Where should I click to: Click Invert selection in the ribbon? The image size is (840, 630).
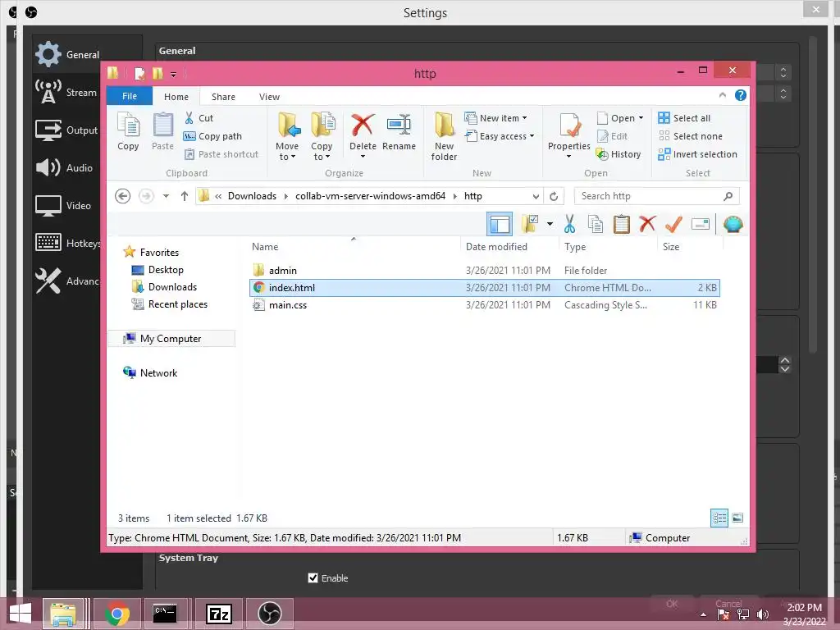pyautogui.click(x=698, y=154)
